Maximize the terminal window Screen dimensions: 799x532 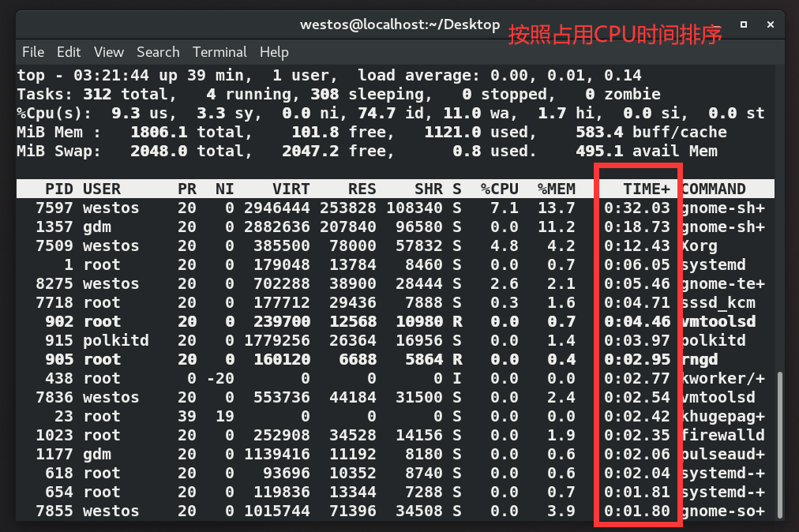point(744,24)
